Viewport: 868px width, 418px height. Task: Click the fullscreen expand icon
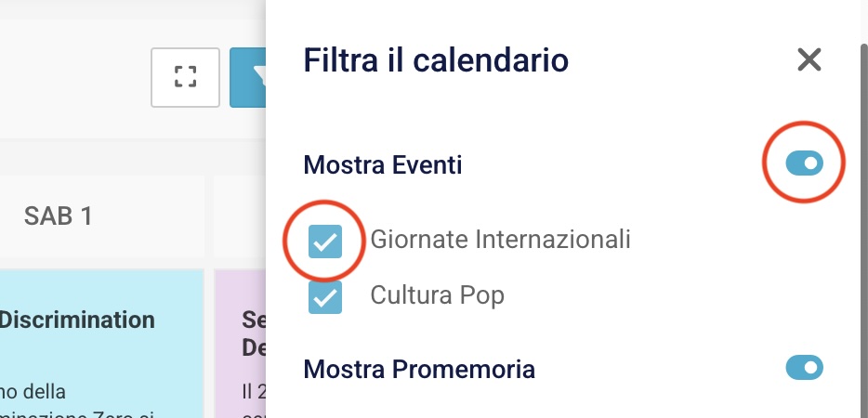(x=186, y=77)
